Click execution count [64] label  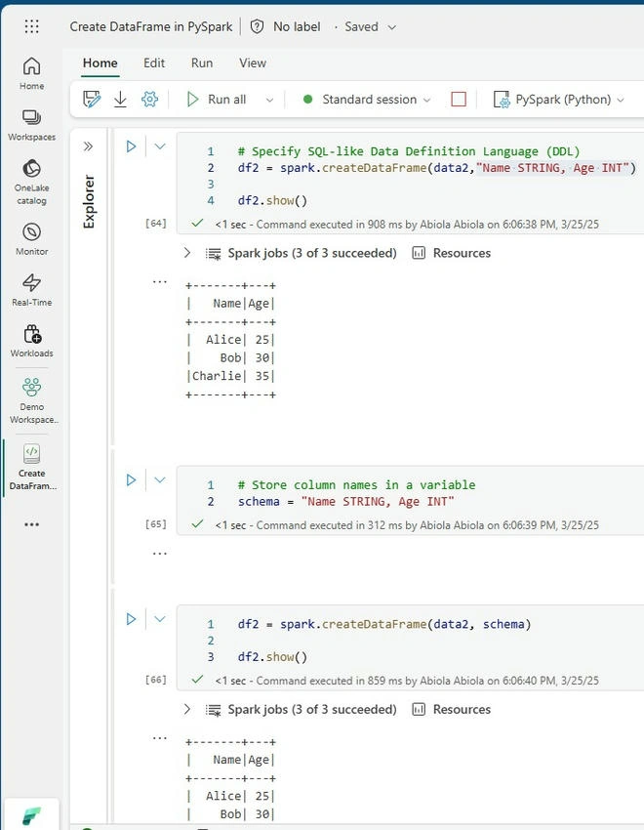pos(155,224)
